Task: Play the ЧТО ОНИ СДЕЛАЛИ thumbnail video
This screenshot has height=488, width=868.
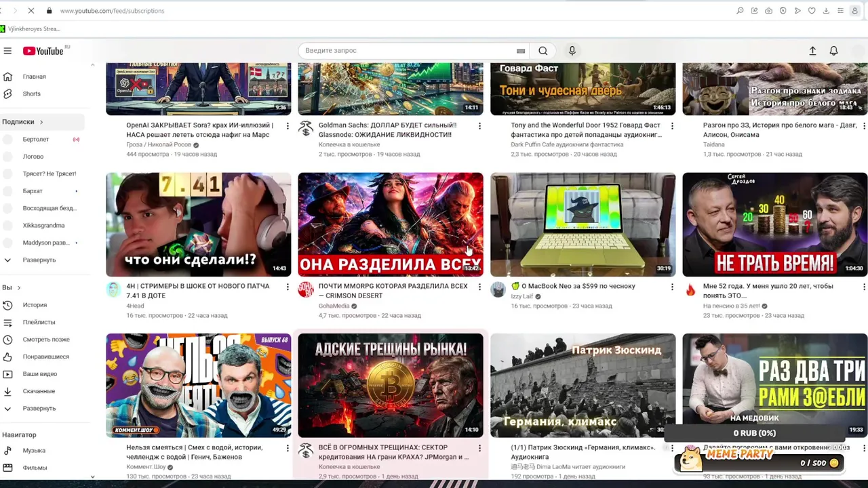Action: pyautogui.click(x=199, y=224)
